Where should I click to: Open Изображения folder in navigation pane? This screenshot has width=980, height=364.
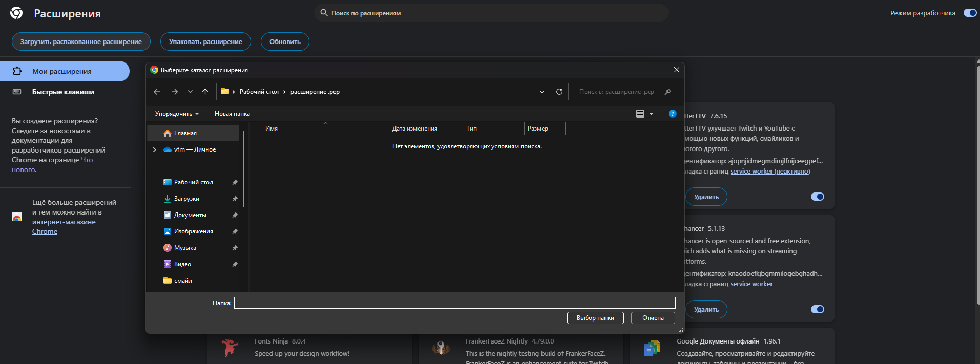pyautogui.click(x=193, y=231)
